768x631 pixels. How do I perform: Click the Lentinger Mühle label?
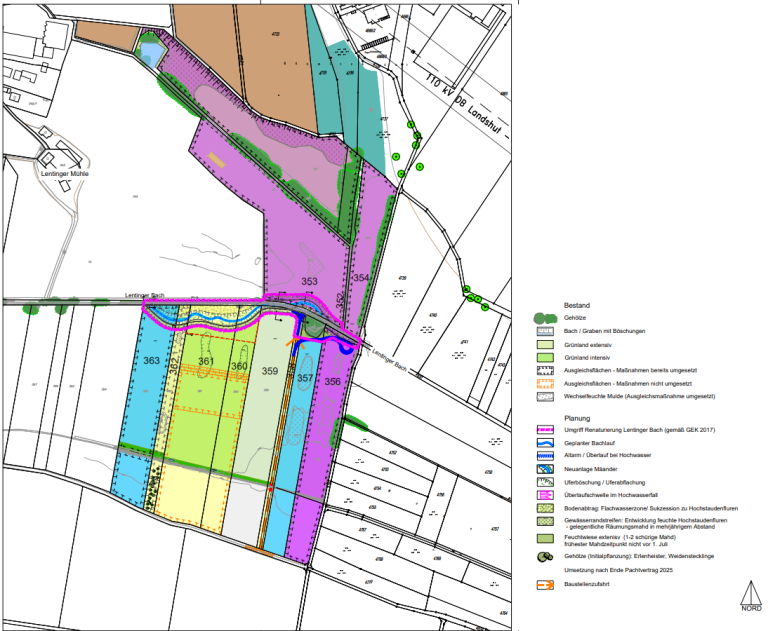[x=65, y=174]
